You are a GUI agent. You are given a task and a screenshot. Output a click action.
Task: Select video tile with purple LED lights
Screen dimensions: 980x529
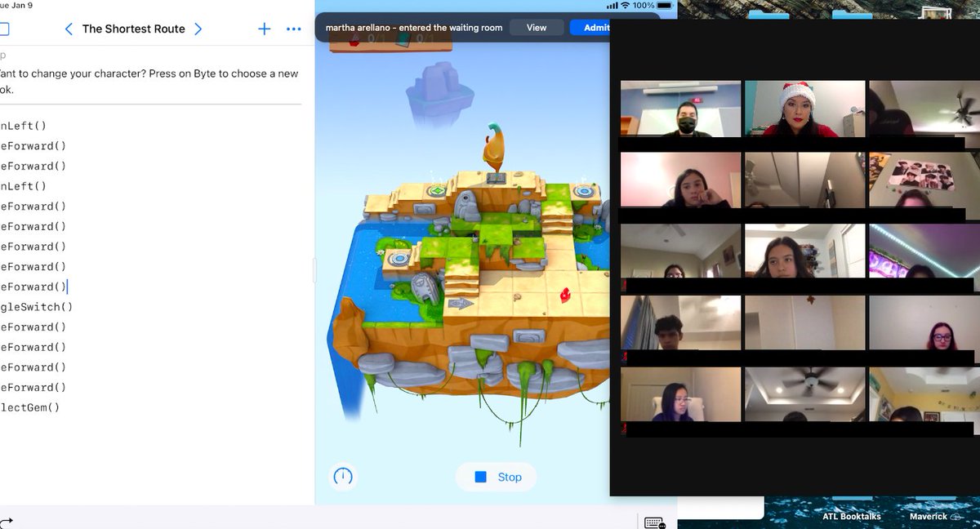pos(924,251)
